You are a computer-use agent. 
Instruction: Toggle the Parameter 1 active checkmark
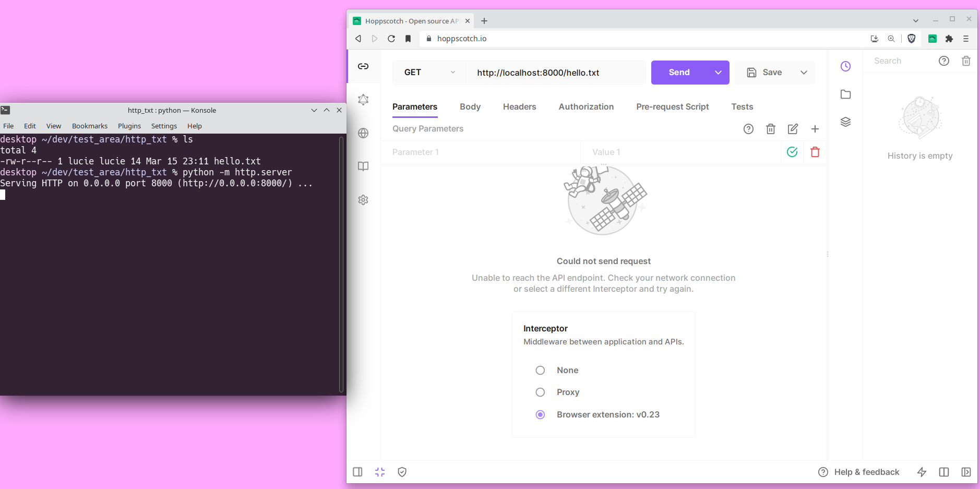pos(792,152)
